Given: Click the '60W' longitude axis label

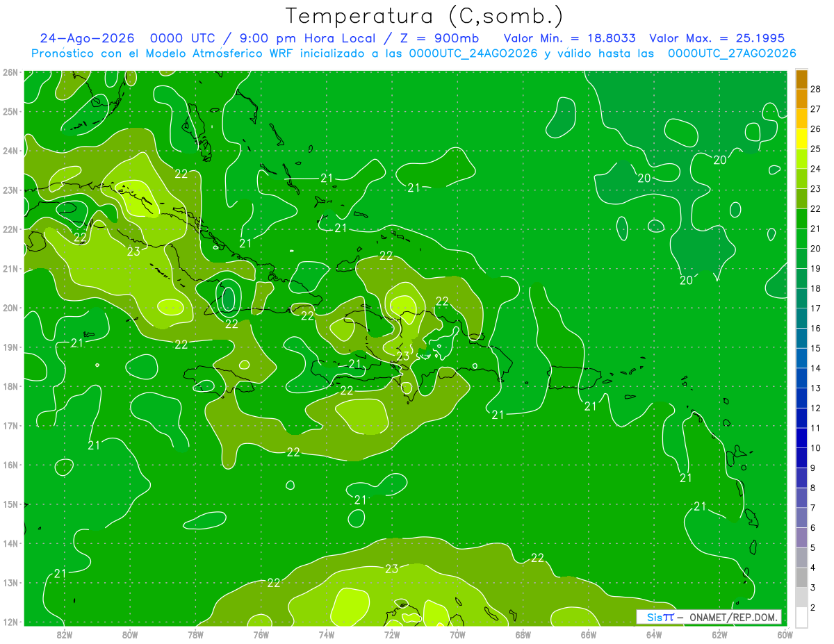Looking at the screenshot, I should point(785,634).
